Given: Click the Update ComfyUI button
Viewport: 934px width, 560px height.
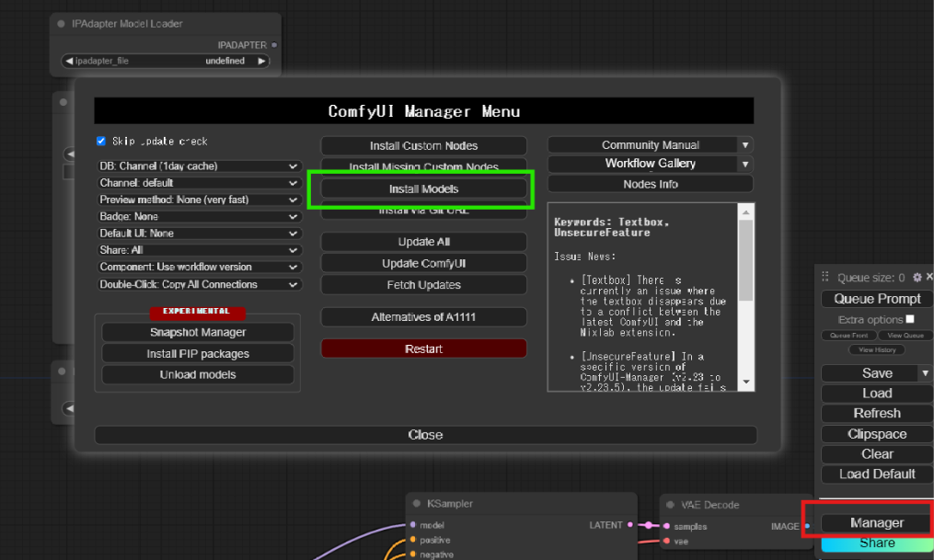Looking at the screenshot, I should coord(423,263).
